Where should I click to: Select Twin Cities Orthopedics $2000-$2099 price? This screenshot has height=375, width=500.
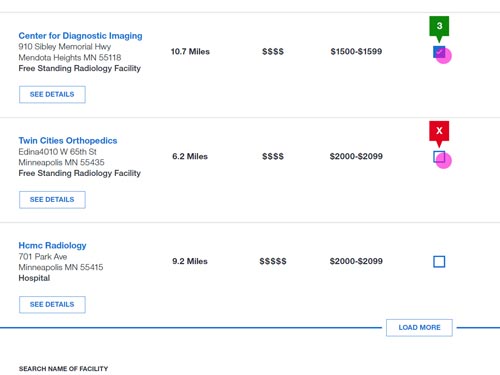tap(356, 156)
